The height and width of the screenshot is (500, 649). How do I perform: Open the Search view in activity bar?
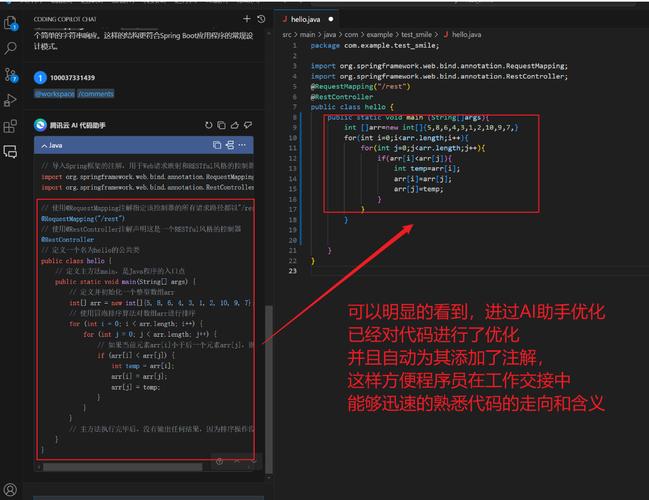pos(10,48)
